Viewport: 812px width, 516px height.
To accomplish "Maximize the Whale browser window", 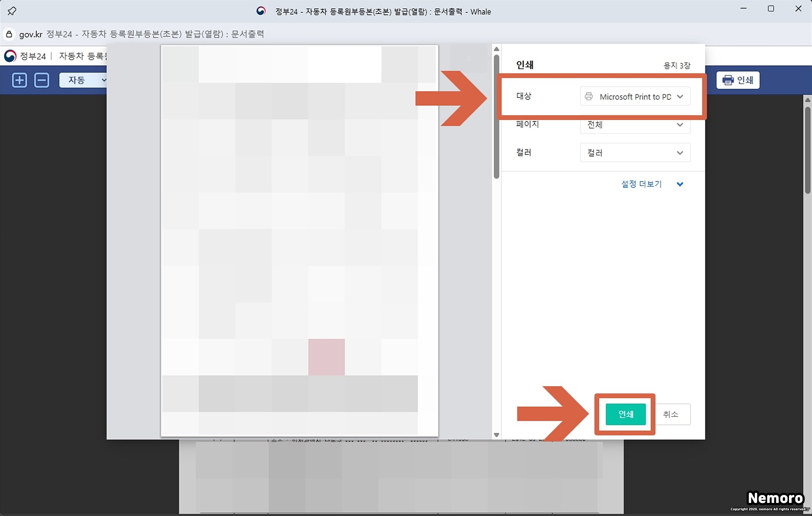I will coord(771,9).
